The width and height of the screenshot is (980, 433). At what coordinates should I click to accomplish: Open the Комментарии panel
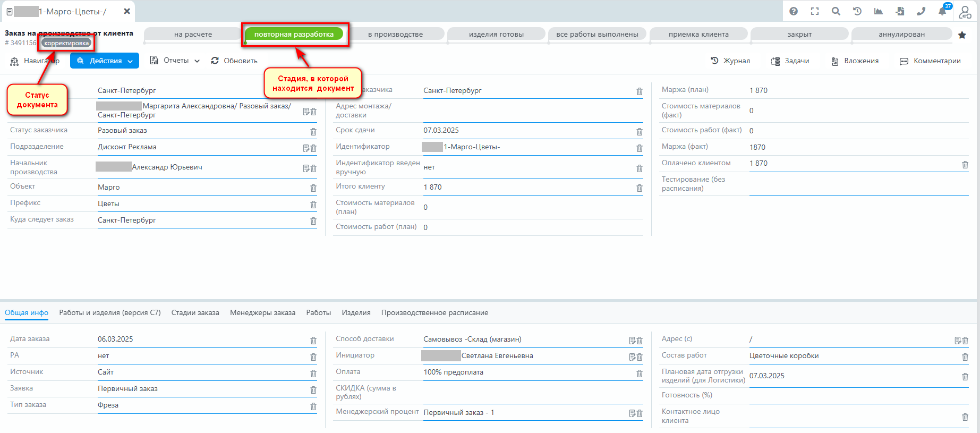click(930, 61)
